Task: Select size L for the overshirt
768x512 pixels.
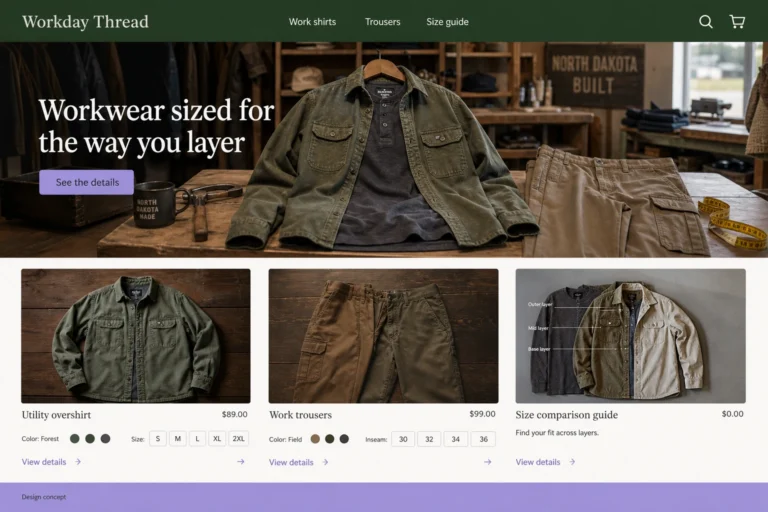Action: coord(197,439)
